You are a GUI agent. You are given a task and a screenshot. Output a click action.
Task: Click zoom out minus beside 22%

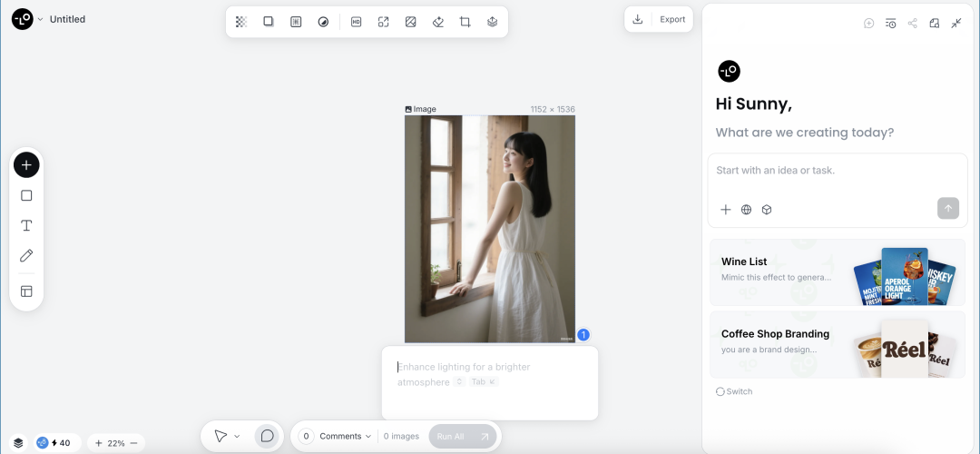[133, 443]
